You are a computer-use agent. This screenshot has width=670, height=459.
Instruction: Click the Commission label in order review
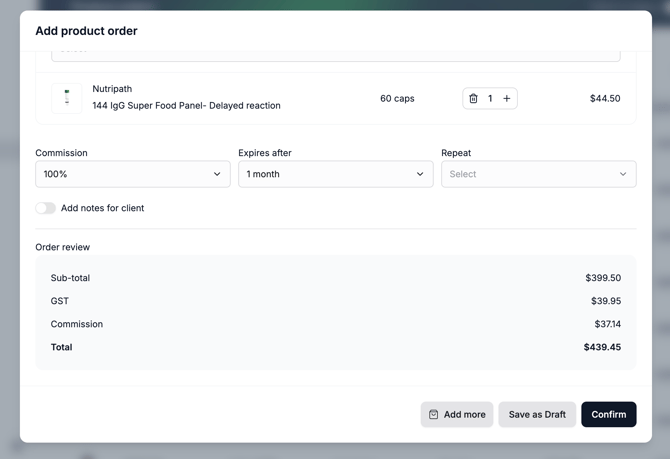pos(76,324)
